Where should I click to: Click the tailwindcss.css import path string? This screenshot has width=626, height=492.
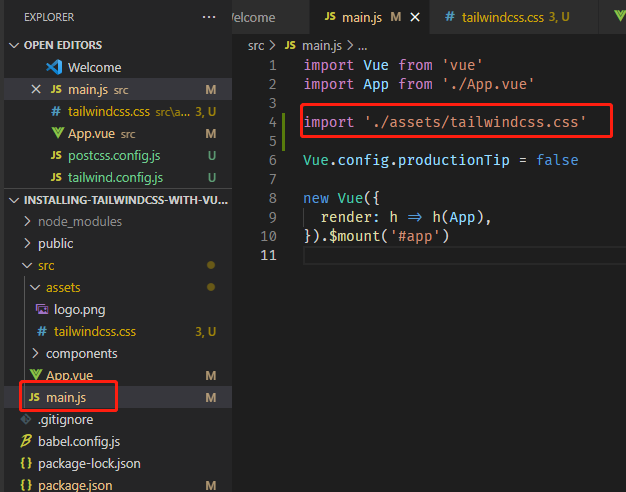(475, 122)
